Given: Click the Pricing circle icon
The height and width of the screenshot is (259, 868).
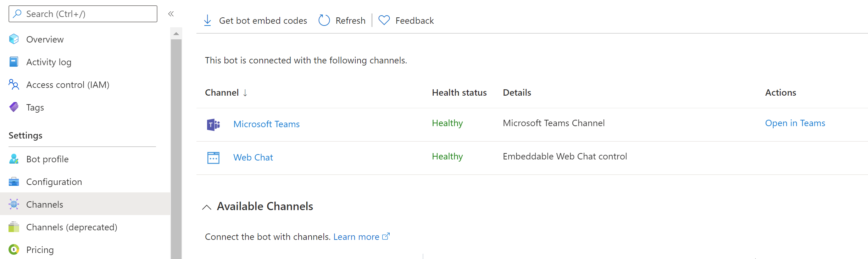Looking at the screenshot, I should pyautogui.click(x=14, y=249).
